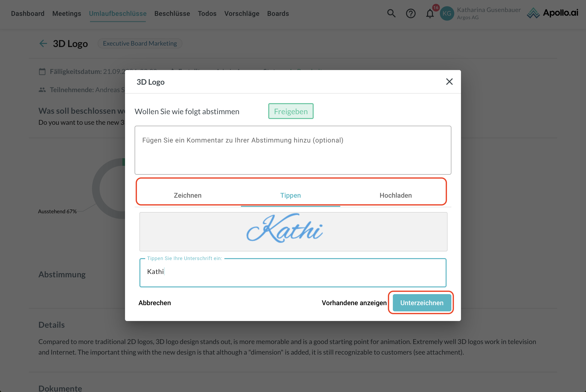Screen dimensions: 586x392
Task: Go back using the arrow beside 3D Logo
Action: (x=43, y=43)
